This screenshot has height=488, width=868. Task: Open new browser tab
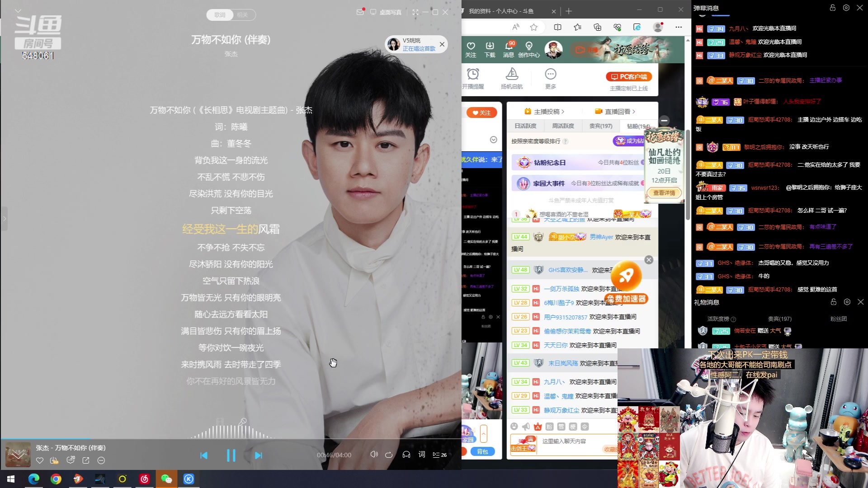(569, 11)
